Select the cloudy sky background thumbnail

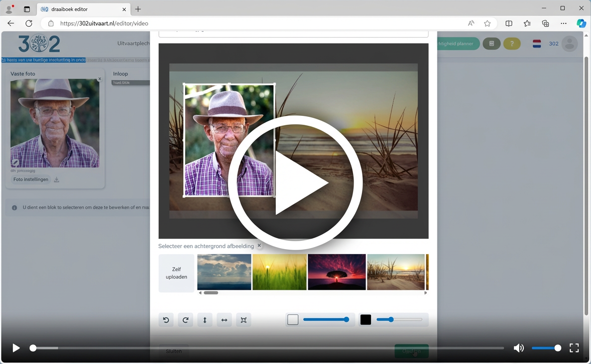tap(224, 272)
